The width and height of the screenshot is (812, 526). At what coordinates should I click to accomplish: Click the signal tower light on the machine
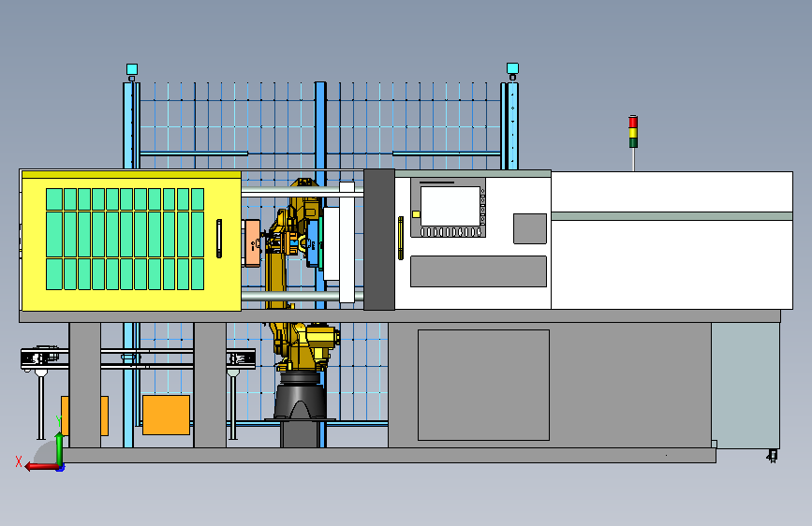tap(633, 131)
